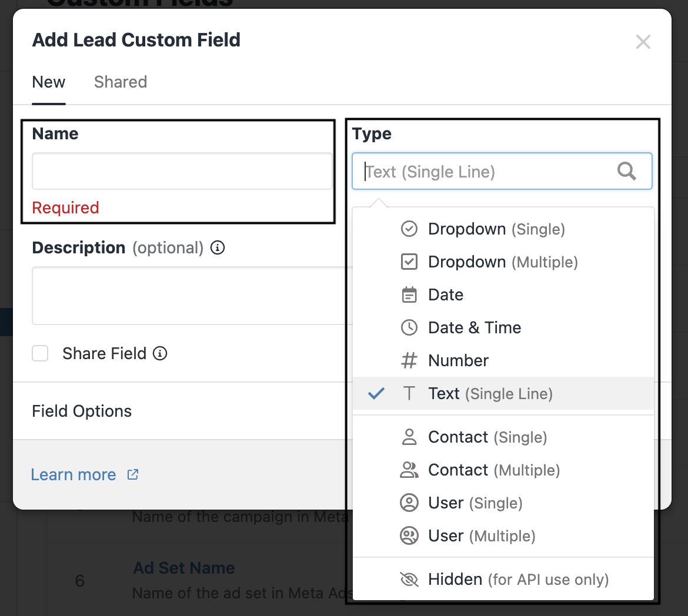Click the search magnifier in the Type field

tap(626, 171)
